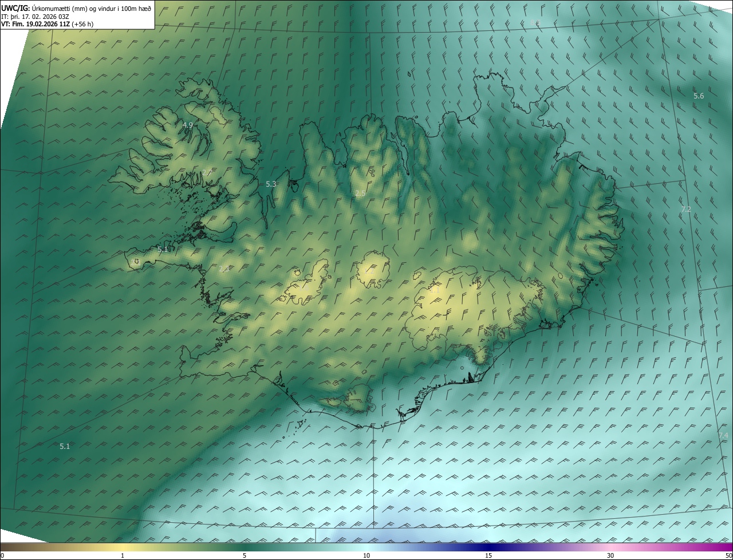Click the 4.9 value over the Westfjords
This screenshot has height=560, width=733.
coord(188,125)
